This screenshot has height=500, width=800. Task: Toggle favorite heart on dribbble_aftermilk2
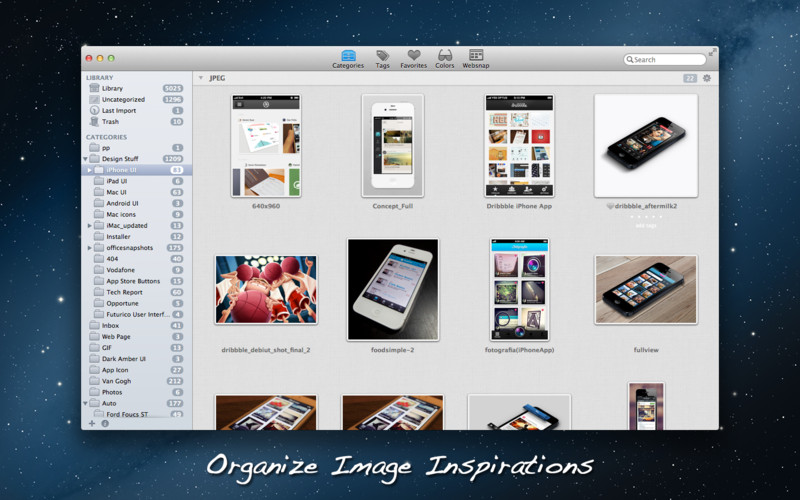(x=610, y=206)
